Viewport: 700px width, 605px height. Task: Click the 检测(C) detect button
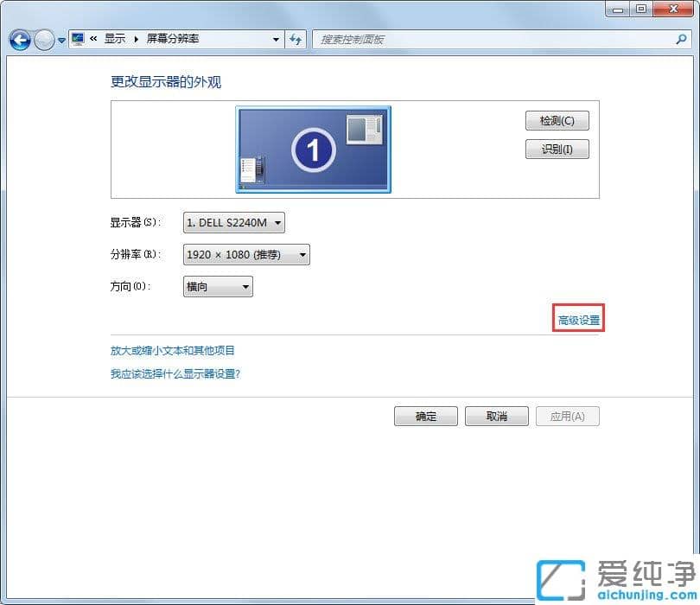pos(557,120)
